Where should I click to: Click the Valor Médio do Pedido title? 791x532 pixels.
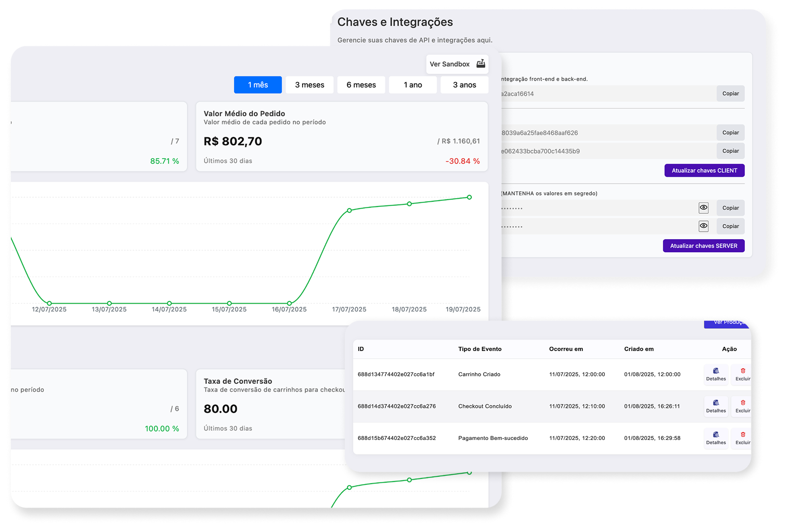[x=244, y=113]
